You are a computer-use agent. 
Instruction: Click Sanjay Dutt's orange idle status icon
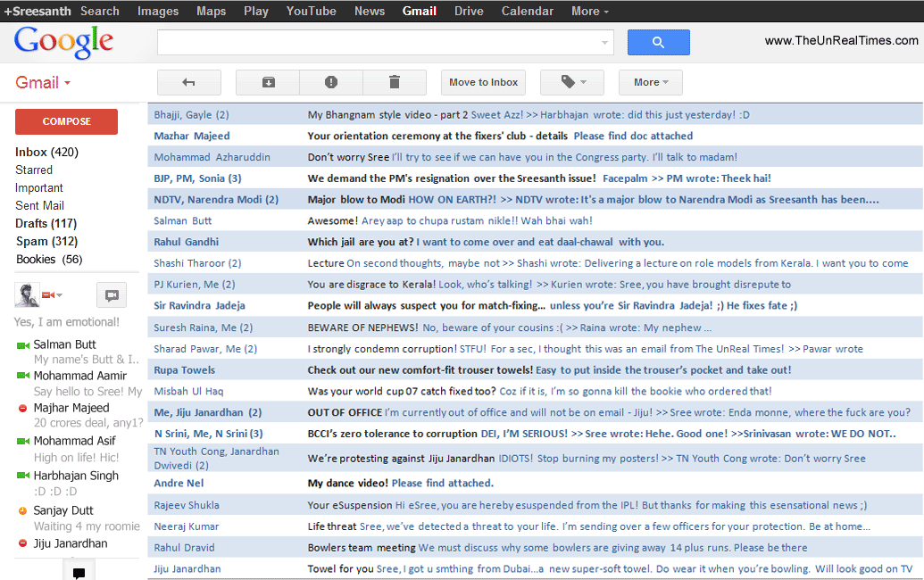(x=22, y=510)
